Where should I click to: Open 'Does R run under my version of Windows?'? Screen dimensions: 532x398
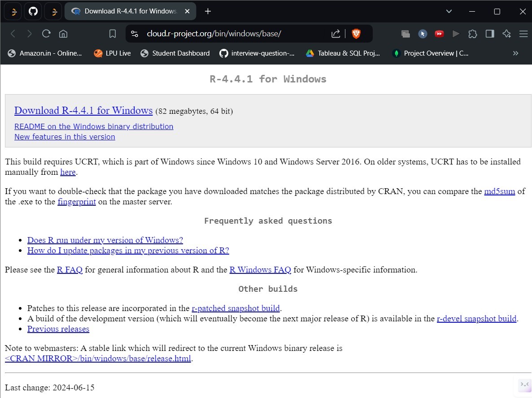point(105,240)
